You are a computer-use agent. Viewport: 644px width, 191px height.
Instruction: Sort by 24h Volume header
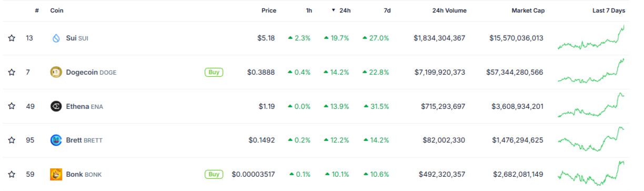tap(449, 11)
